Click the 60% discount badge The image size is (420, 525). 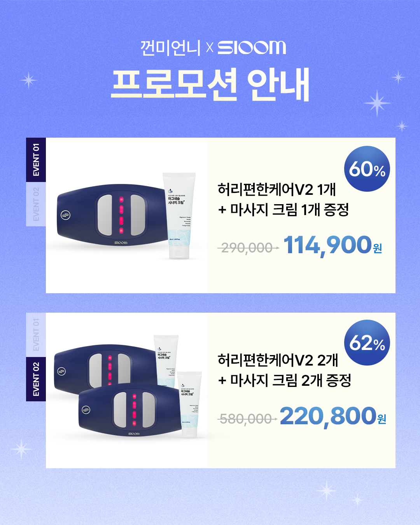click(367, 169)
